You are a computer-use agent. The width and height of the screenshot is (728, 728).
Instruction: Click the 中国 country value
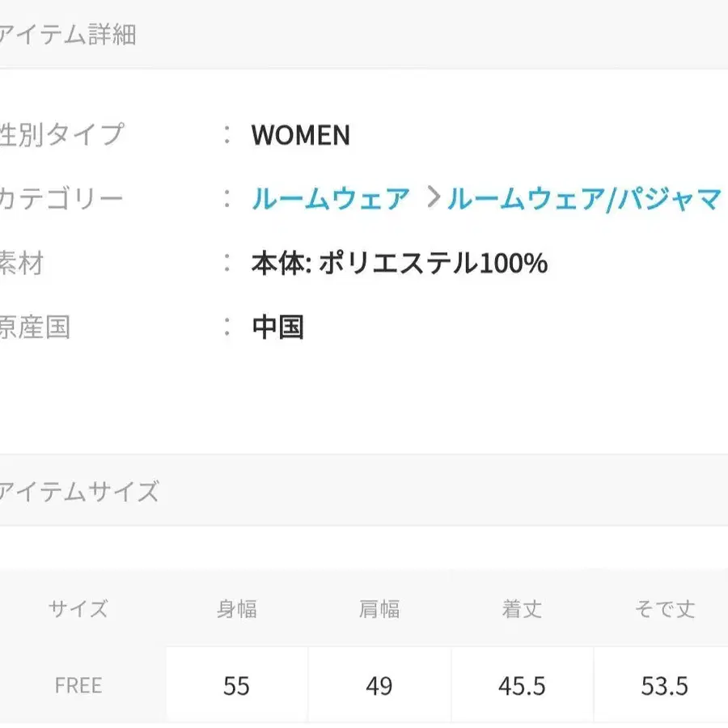277,327
